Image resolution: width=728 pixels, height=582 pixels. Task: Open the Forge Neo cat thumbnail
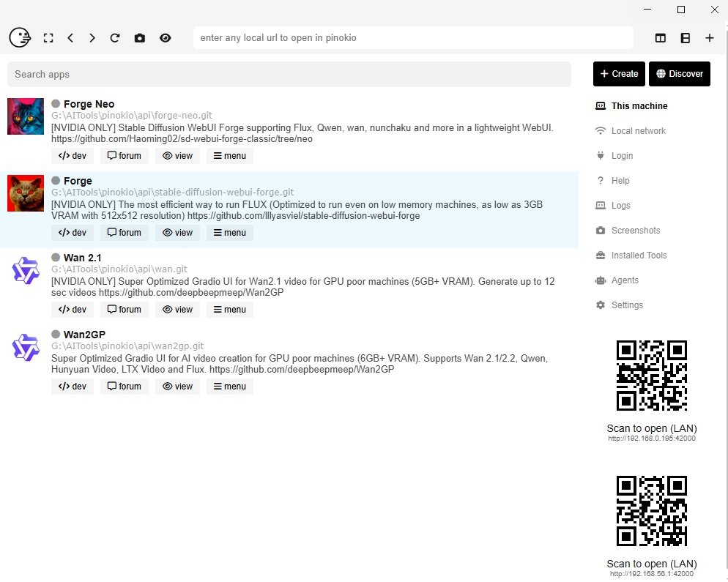pyautogui.click(x=26, y=116)
